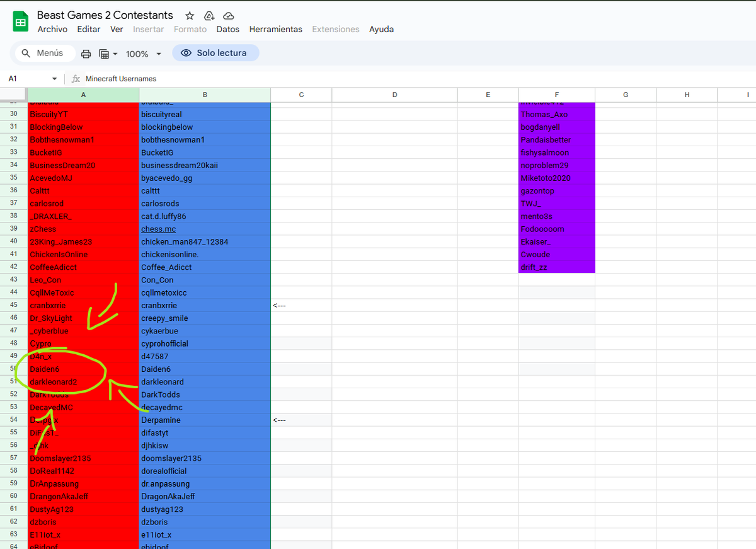This screenshot has height=549, width=756.
Task: Check the cloud document status icon
Action: (229, 15)
